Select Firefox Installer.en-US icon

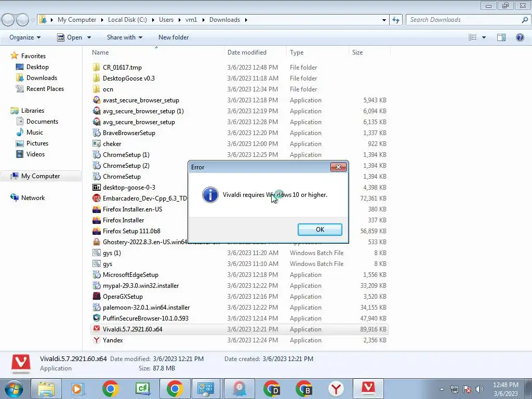96,209
